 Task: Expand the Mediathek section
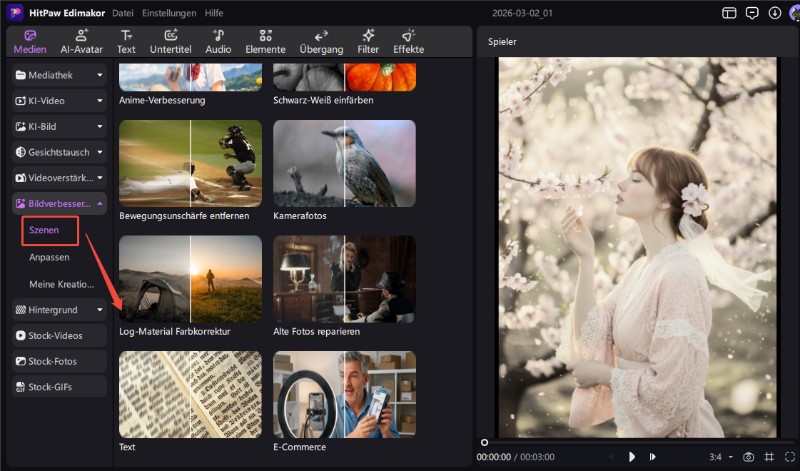click(x=59, y=75)
